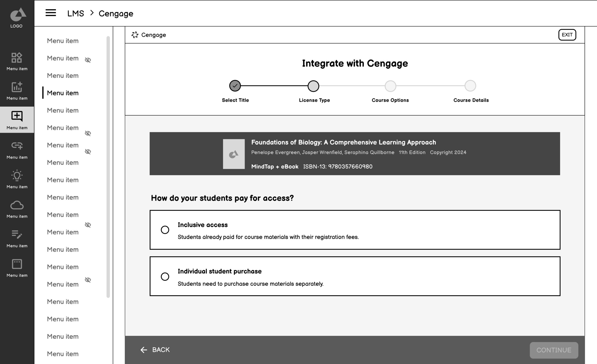The height and width of the screenshot is (364, 597).
Task: Open the third Menu item in list
Action: [x=63, y=76]
